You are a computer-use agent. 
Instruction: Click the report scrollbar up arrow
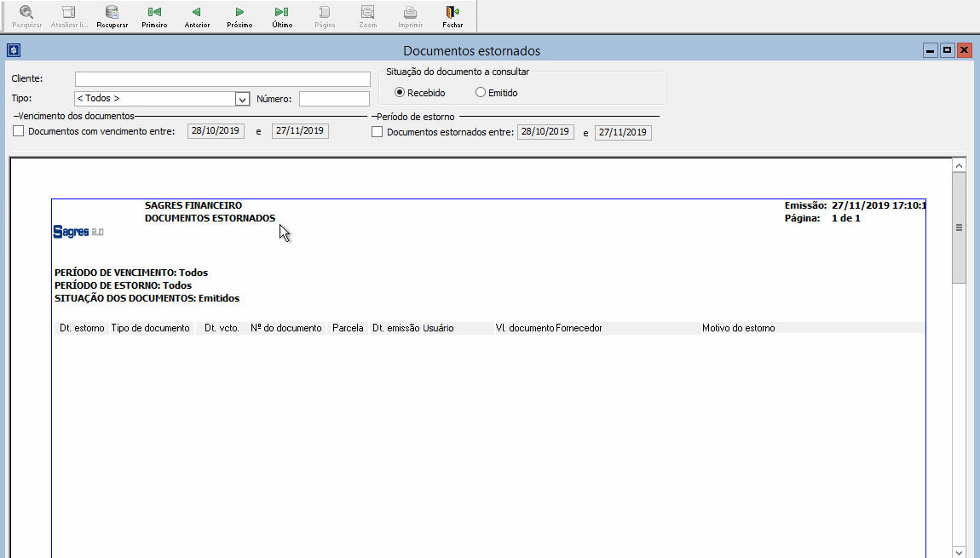point(959,166)
